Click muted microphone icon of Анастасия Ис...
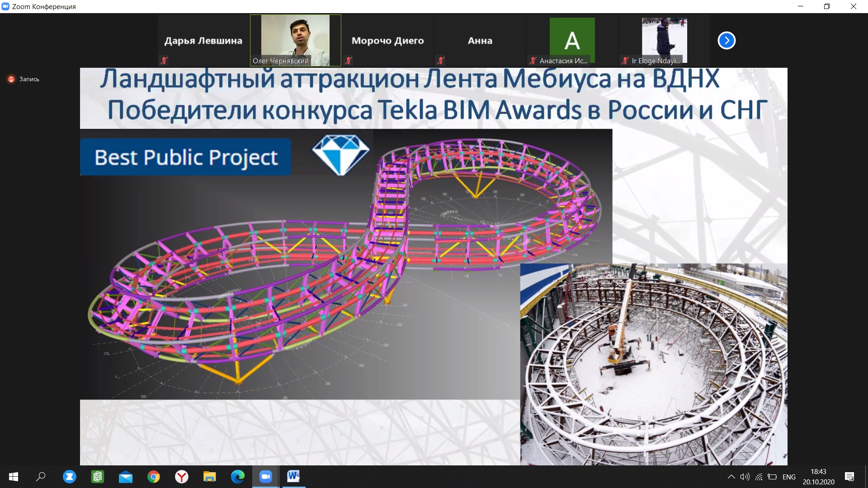Image resolution: width=868 pixels, height=488 pixels. click(x=533, y=61)
